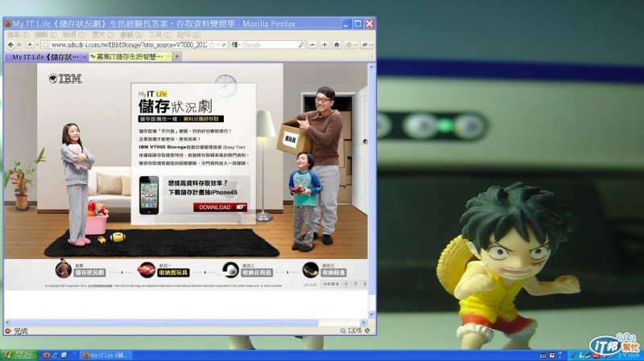
Task: Click the horizontal scrollbar right arrow
Action: pyautogui.click(x=363, y=322)
